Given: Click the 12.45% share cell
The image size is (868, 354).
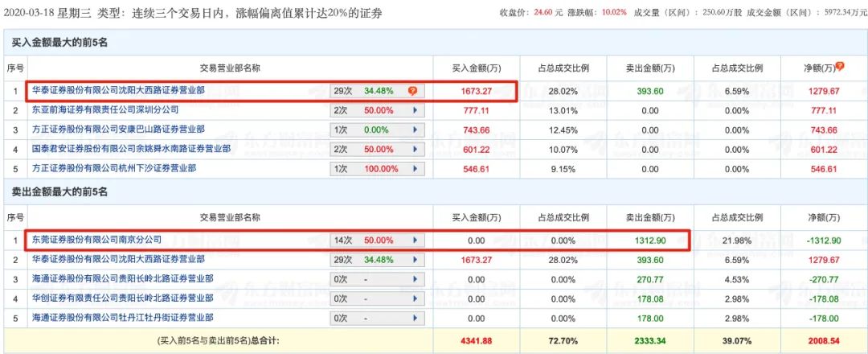Looking at the screenshot, I should (x=563, y=130).
